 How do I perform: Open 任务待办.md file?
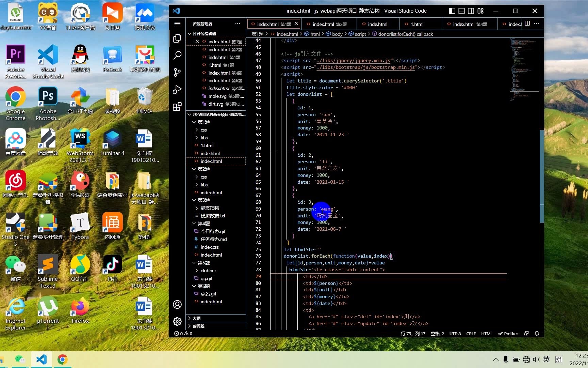pos(216,239)
